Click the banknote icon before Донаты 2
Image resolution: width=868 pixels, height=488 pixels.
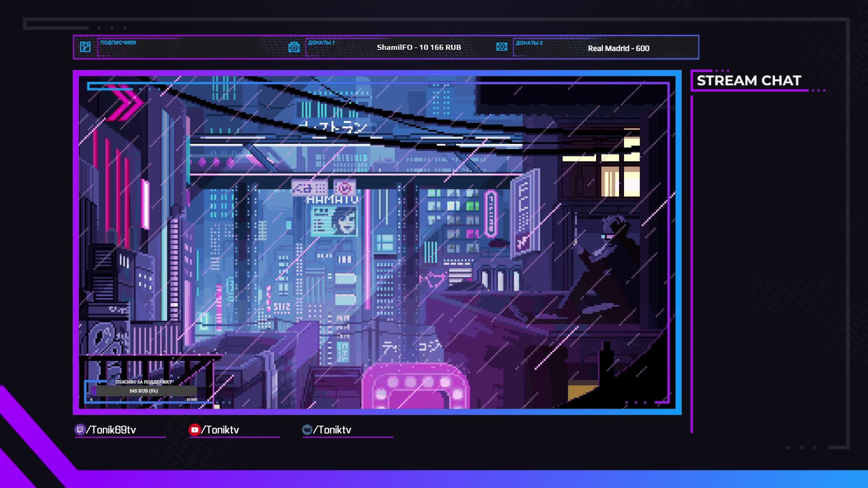coord(502,47)
